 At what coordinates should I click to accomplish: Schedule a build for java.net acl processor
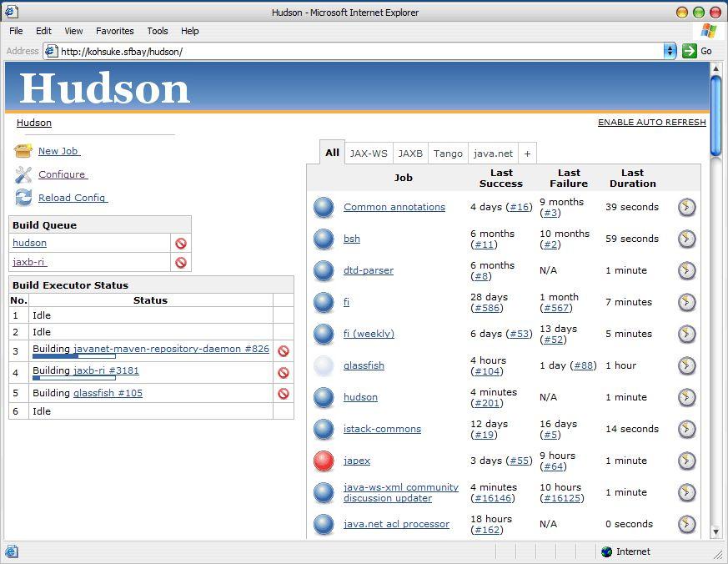pyautogui.click(x=686, y=524)
